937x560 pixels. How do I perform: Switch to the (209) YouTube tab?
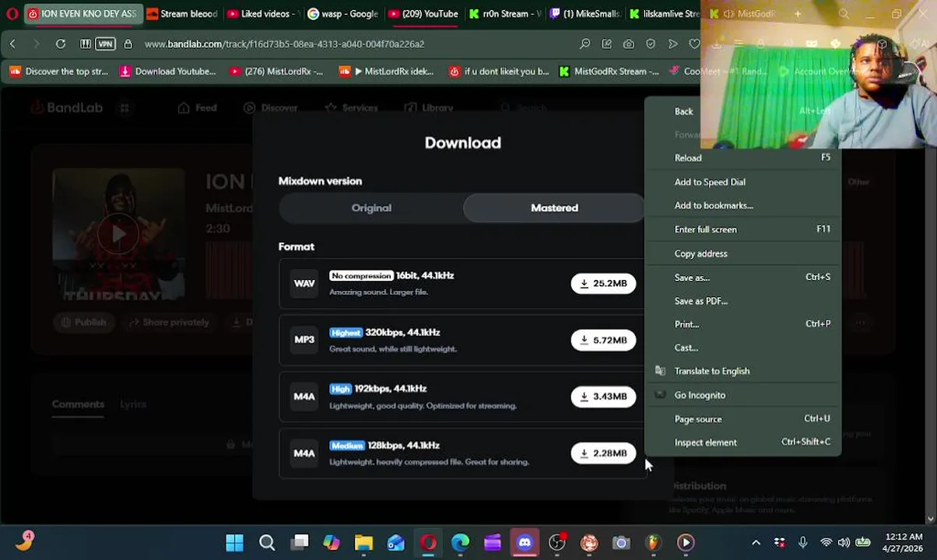click(424, 13)
